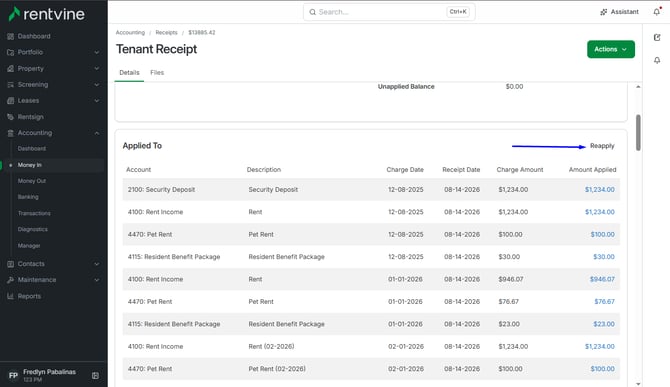
Task: Open Dashboard from the sidebar icon
Action: (x=11, y=36)
